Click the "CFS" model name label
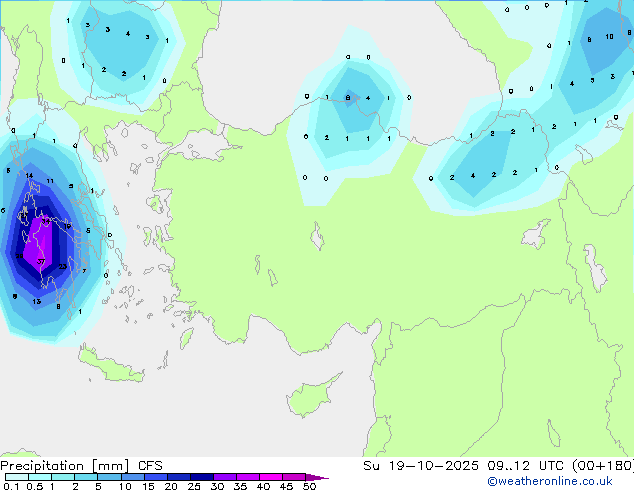The image size is (634, 490). pos(150,466)
